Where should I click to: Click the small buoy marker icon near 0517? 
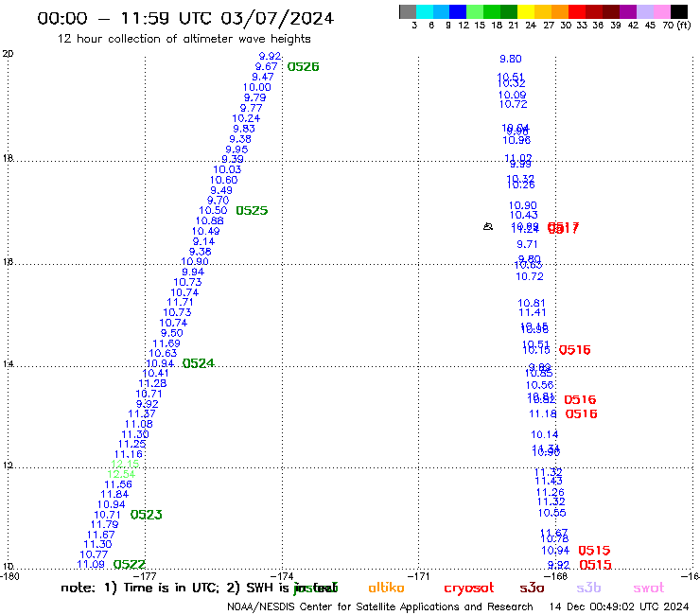coord(488,227)
